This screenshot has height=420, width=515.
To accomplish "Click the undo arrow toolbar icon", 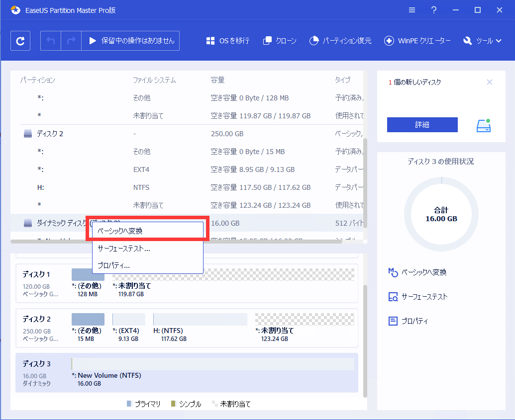I will pos(51,41).
